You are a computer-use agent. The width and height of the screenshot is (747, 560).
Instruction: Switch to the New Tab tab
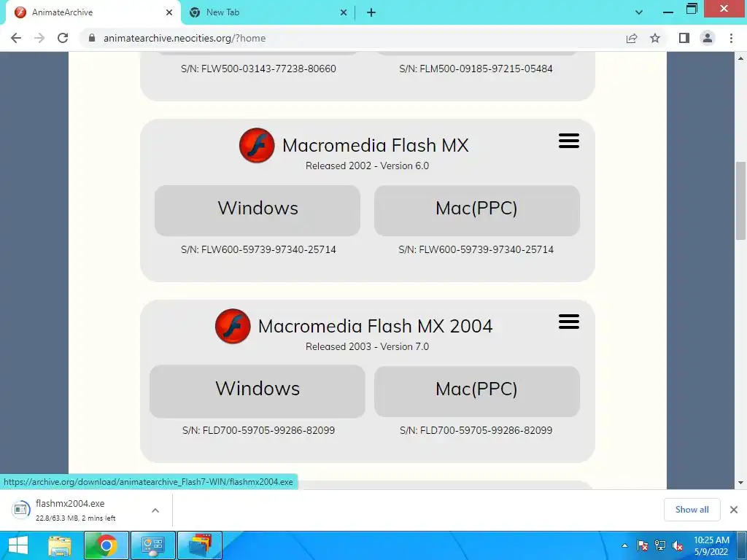[267, 12]
